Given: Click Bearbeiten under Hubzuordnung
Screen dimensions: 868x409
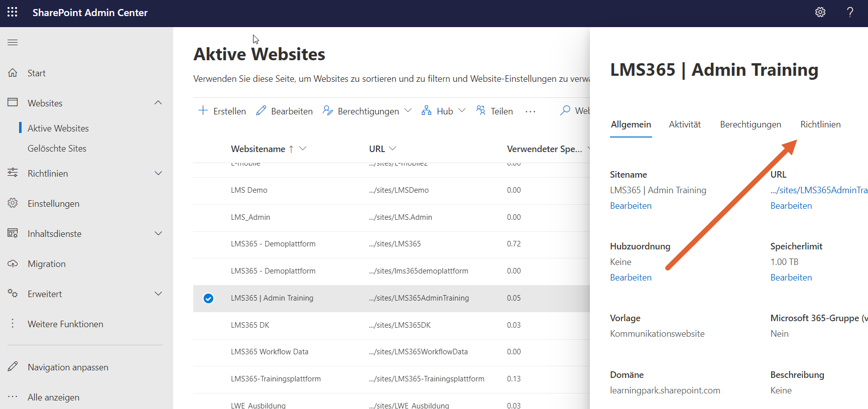Looking at the screenshot, I should (x=631, y=278).
